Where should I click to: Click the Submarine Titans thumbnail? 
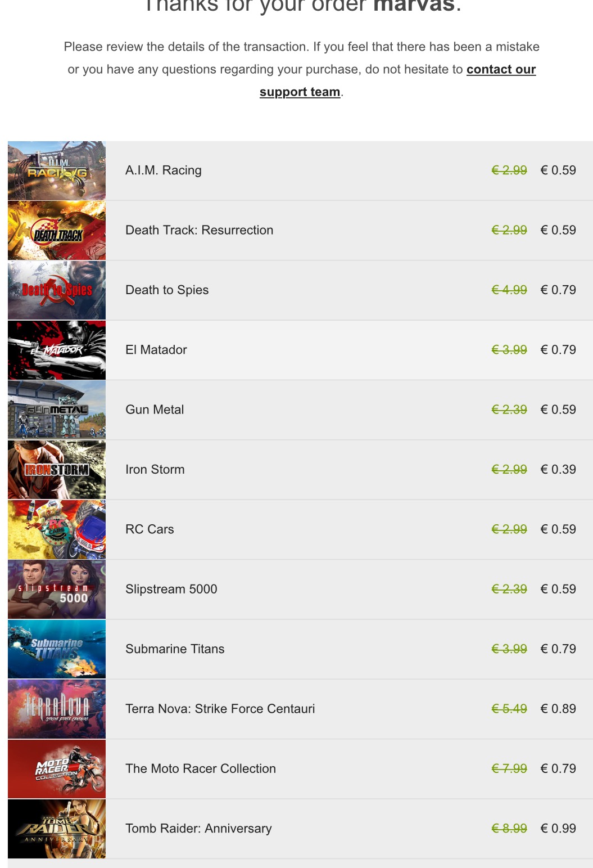pos(57,649)
